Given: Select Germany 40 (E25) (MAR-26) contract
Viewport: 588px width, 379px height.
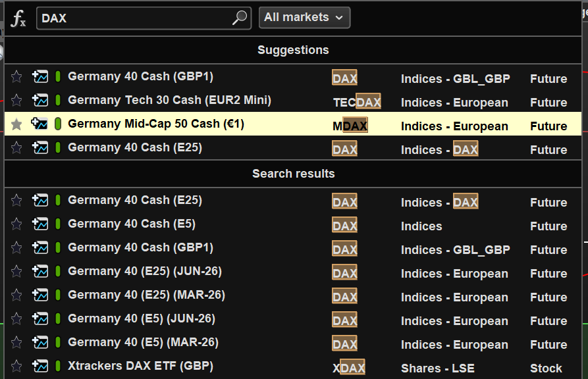Looking at the screenshot, I should click(x=293, y=295).
